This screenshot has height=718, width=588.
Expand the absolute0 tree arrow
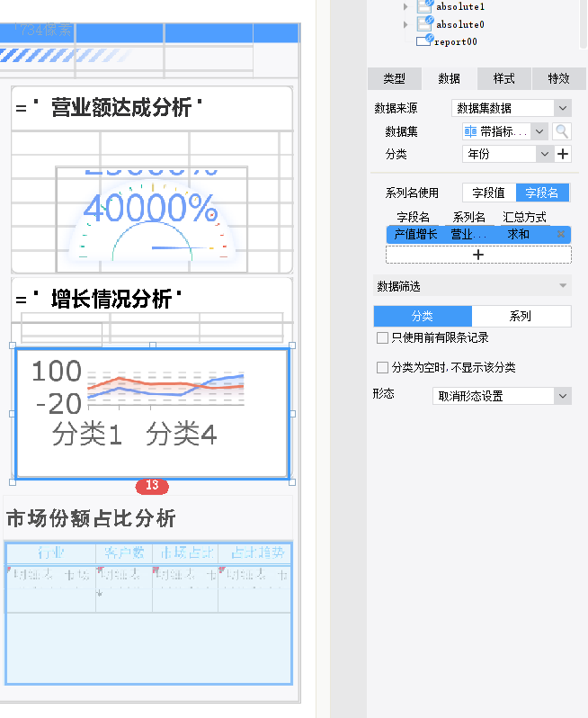point(405,24)
